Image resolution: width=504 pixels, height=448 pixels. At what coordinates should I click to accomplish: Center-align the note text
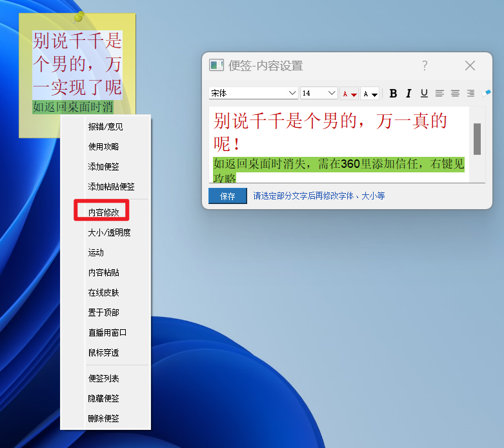pyautogui.click(x=455, y=93)
